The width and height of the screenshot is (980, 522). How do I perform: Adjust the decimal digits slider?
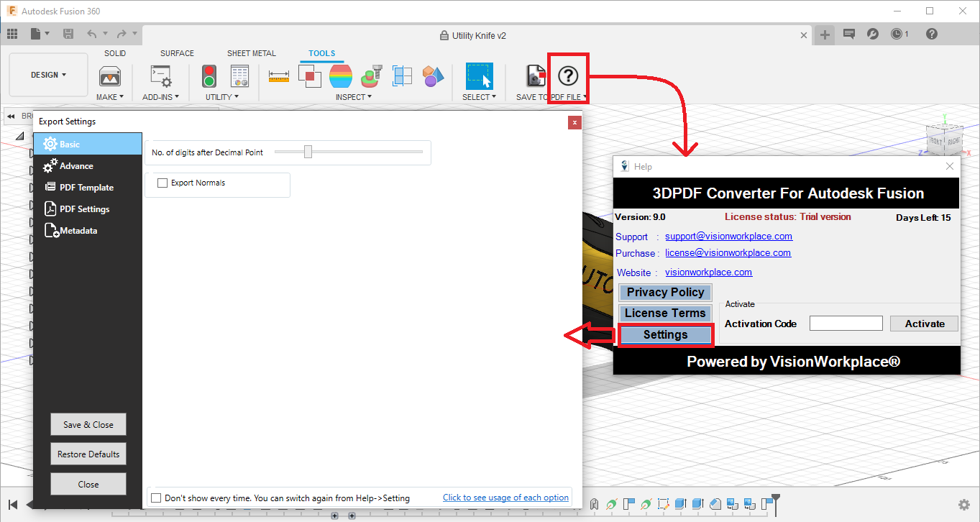point(308,152)
